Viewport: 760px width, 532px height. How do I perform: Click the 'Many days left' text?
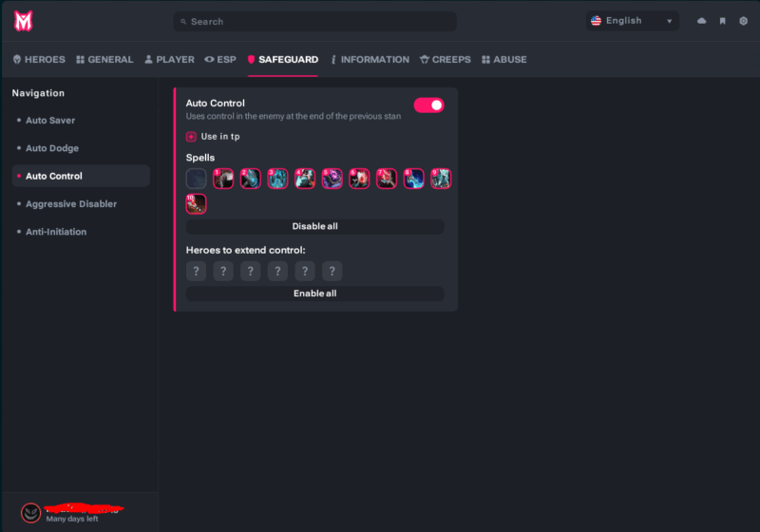[72, 519]
